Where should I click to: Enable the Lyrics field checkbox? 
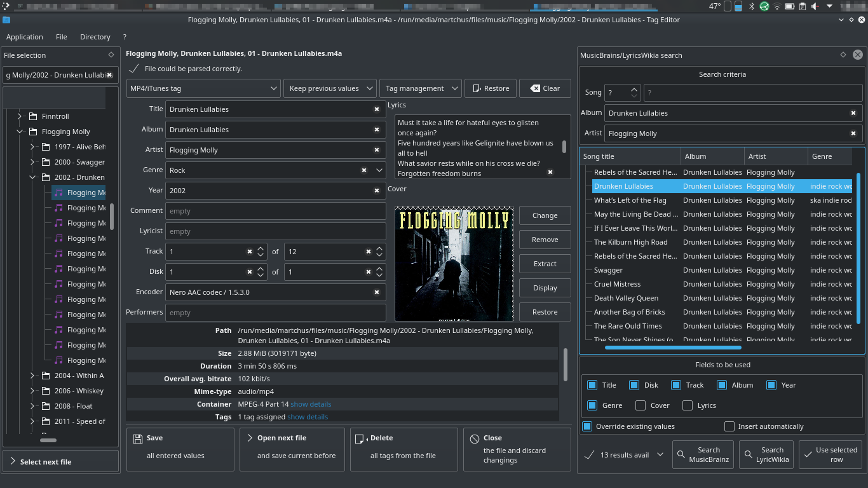(x=688, y=405)
